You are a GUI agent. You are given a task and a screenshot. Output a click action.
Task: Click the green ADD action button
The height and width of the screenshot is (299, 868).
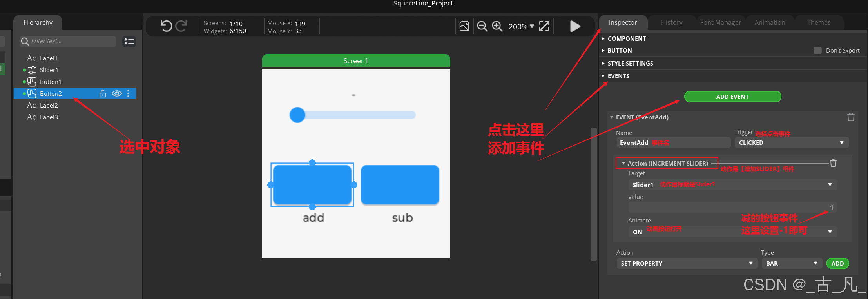coord(837,263)
